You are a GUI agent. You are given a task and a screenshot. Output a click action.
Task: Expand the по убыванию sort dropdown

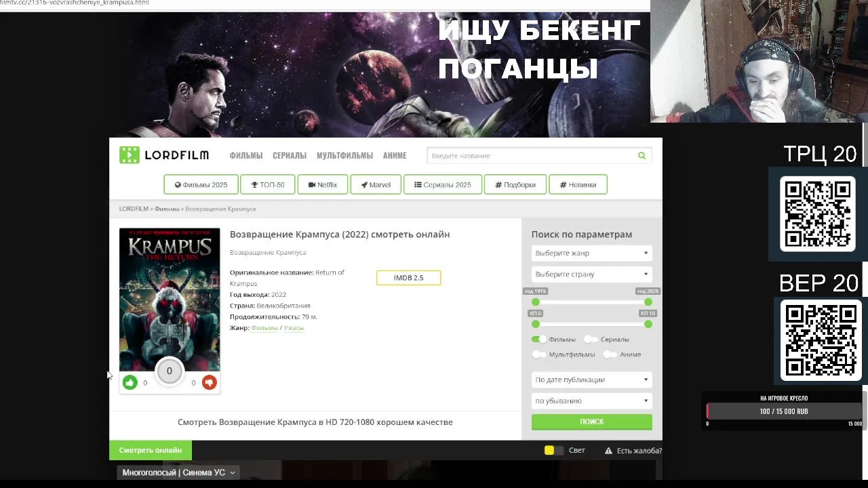592,401
